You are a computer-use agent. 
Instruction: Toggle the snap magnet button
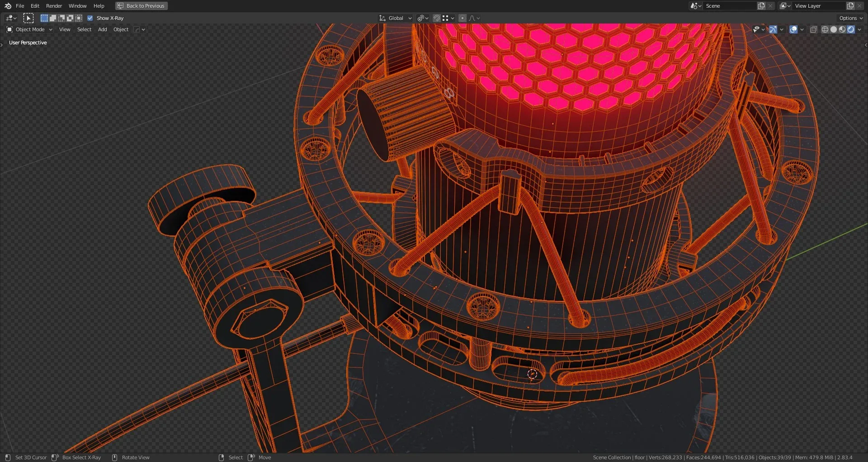436,18
